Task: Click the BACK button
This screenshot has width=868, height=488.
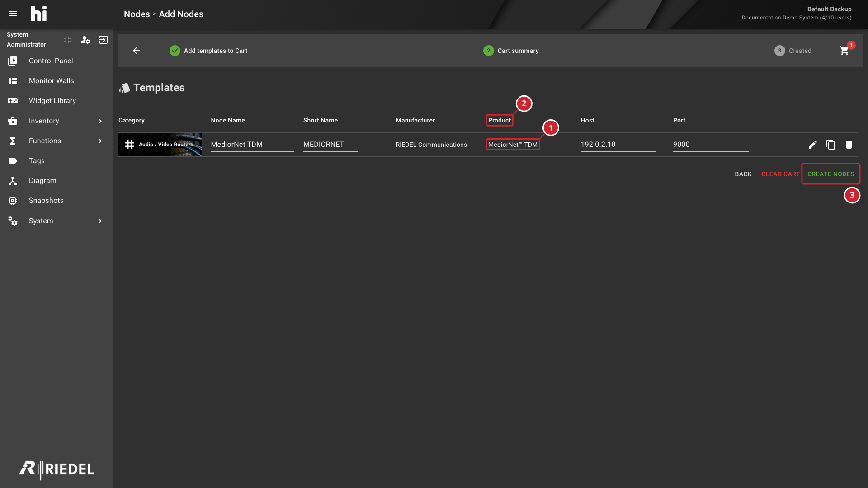Action: point(743,174)
